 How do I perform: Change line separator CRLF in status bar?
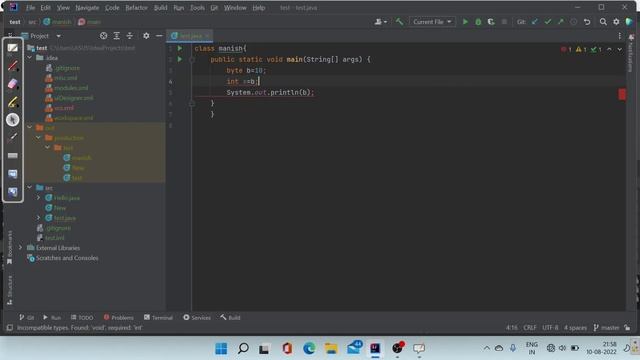530,327
